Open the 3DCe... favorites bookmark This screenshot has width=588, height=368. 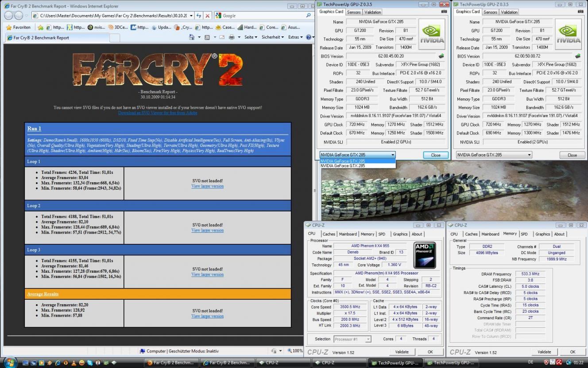point(118,27)
